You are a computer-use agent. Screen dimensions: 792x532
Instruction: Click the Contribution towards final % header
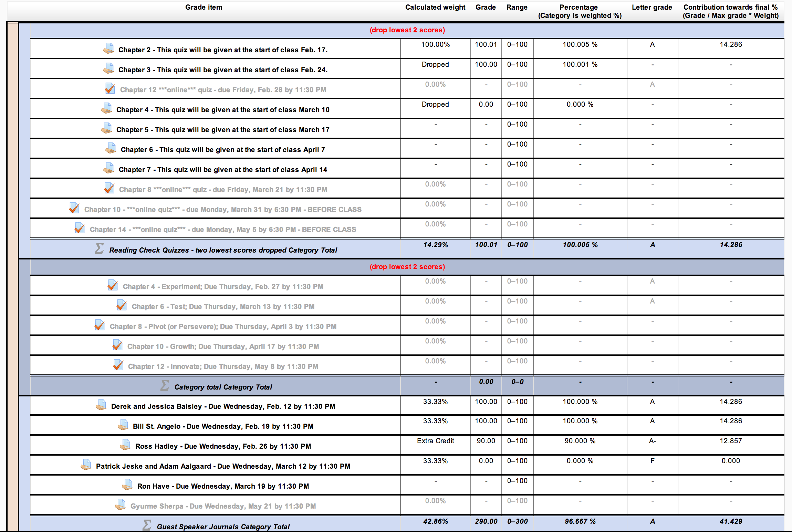(x=731, y=11)
